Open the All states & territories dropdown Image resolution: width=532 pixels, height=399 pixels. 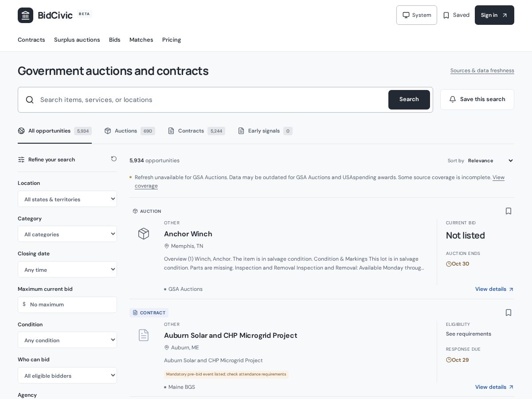pyautogui.click(x=67, y=199)
